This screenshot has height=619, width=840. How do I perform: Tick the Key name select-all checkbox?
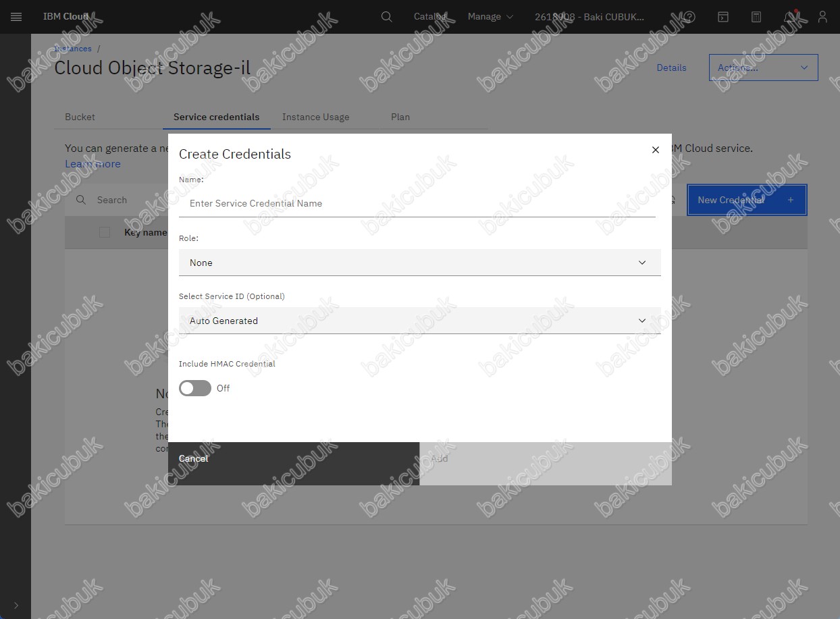(x=105, y=232)
